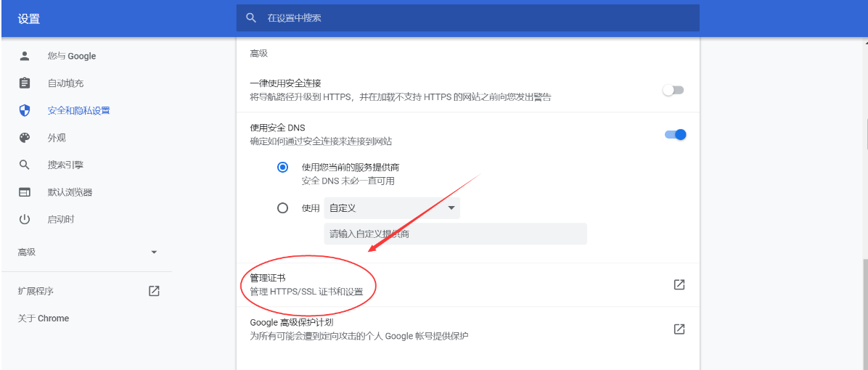This screenshot has height=370, width=868.
Task: Click the search magnifier icon in settings bar
Action: [x=251, y=17]
